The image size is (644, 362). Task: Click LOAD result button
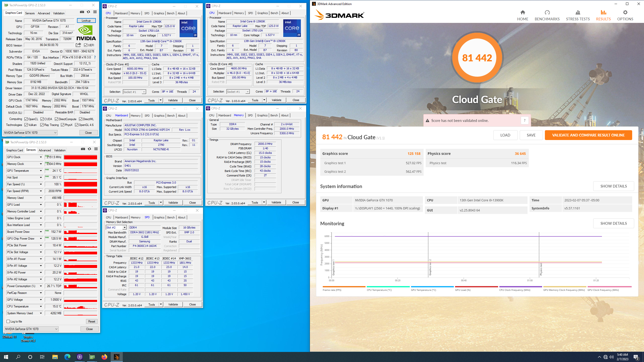point(505,135)
